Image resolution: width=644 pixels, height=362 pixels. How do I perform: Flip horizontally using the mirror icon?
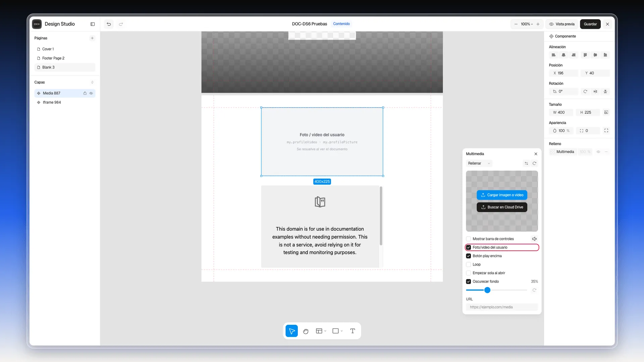click(595, 92)
